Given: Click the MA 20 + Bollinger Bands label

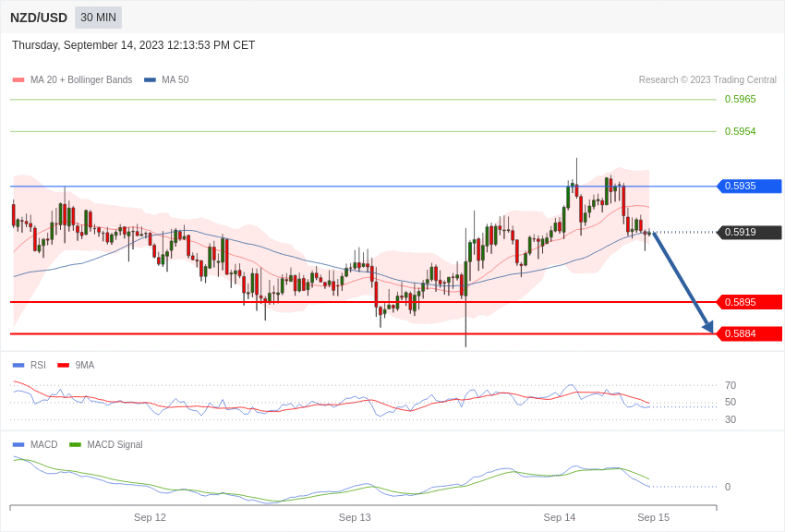Looking at the screenshot, I should pos(81,79).
